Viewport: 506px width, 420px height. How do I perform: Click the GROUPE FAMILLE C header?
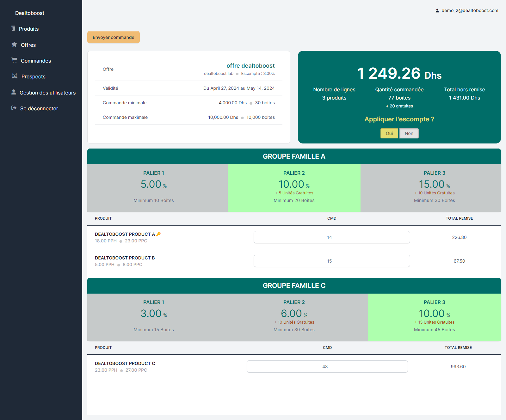pyautogui.click(x=294, y=286)
